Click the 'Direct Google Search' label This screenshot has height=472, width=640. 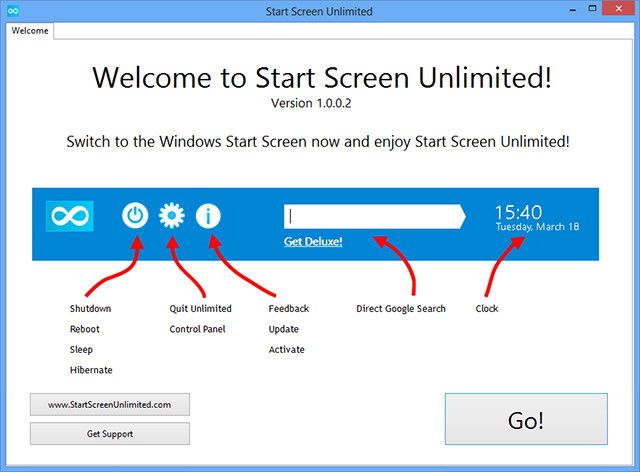point(401,309)
